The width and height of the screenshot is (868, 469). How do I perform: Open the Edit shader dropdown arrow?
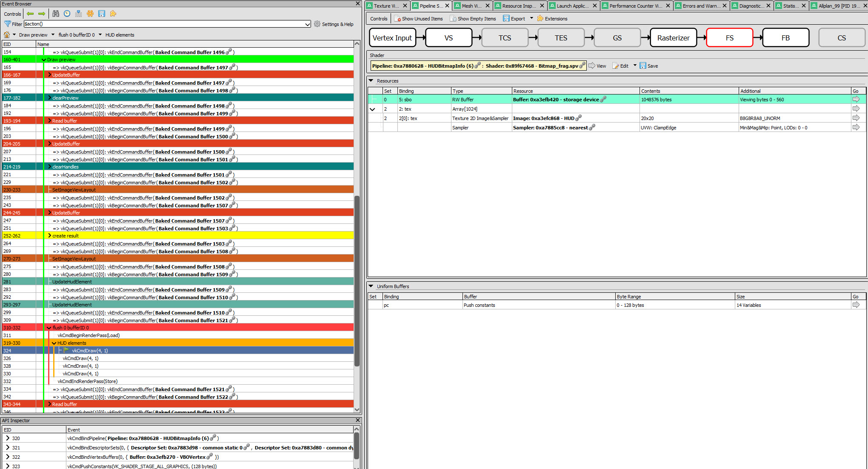coord(634,66)
